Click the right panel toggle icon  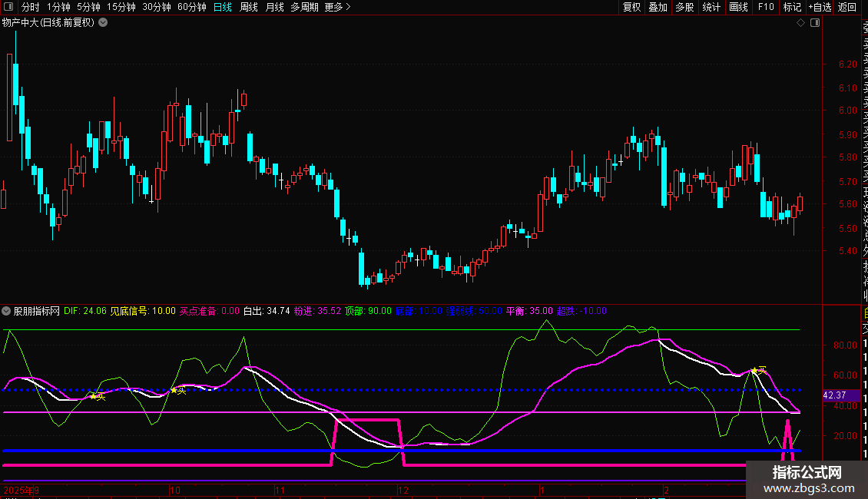[815, 22]
